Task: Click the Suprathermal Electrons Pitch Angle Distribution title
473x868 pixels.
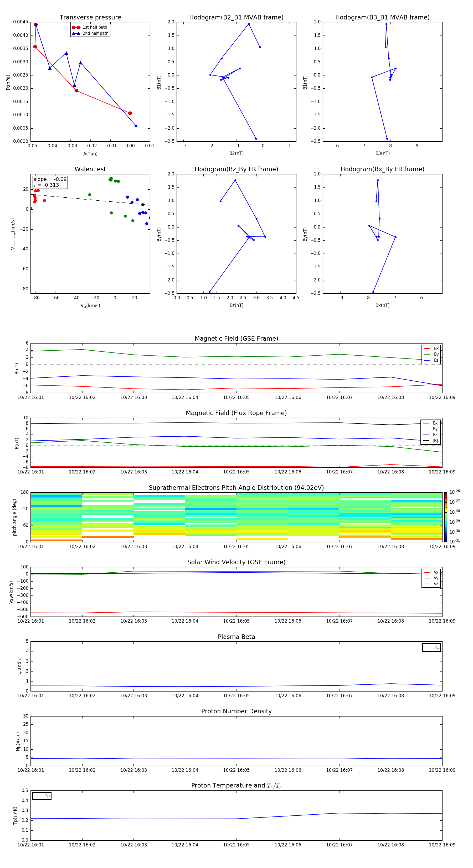Action: (236, 488)
